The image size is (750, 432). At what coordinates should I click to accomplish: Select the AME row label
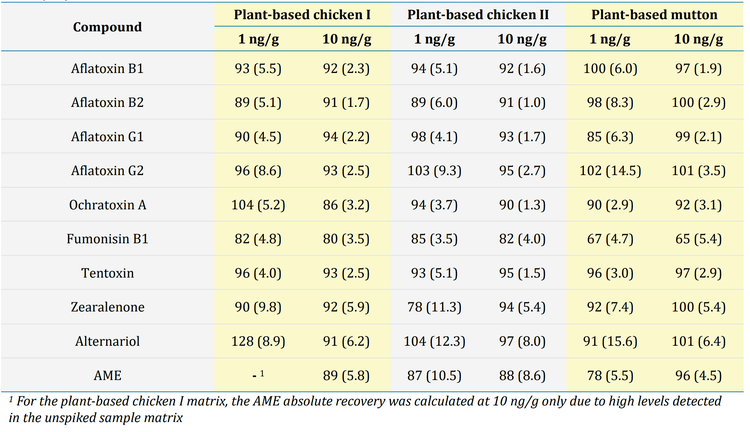pos(107,375)
